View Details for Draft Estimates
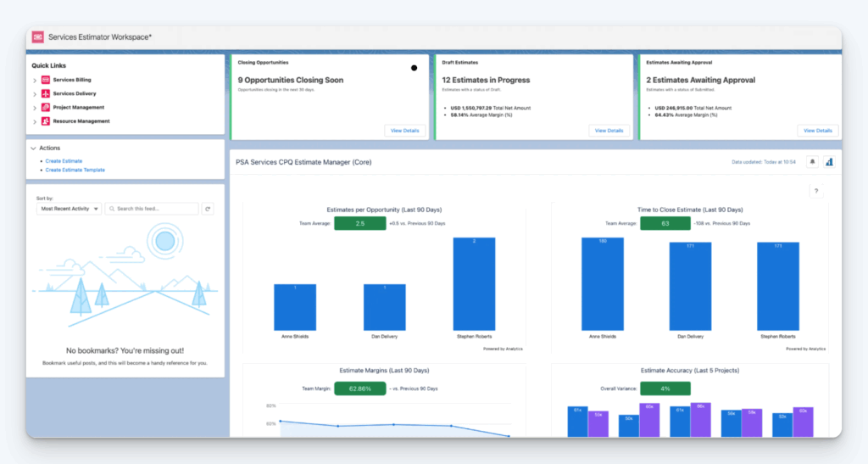 click(609, 131)
